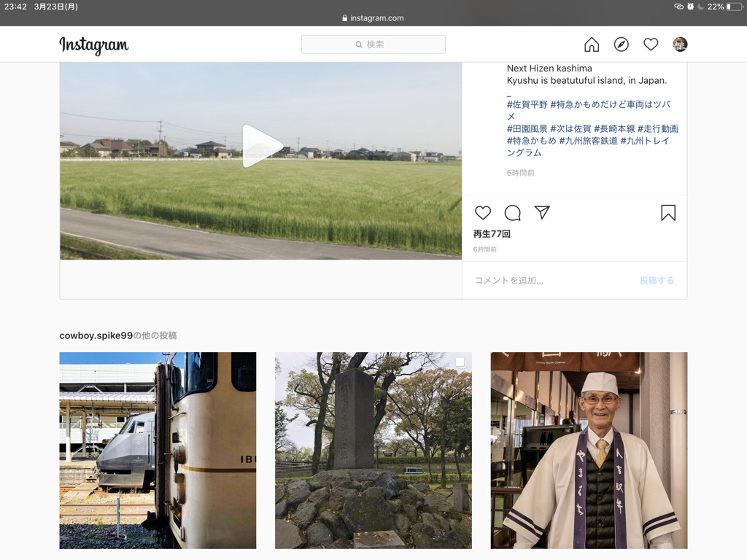
Task: Open the Activity heart icon in the header
Action: tap(651, 44)
